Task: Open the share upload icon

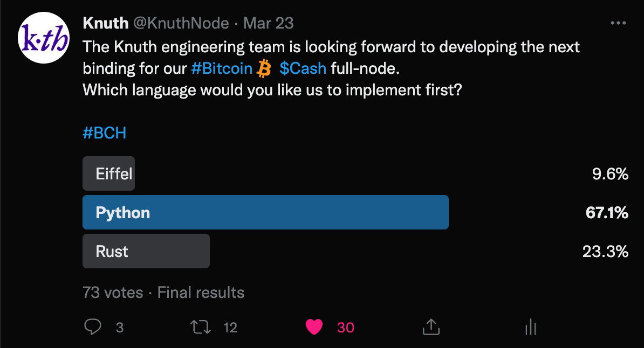Action: point(431,327)
